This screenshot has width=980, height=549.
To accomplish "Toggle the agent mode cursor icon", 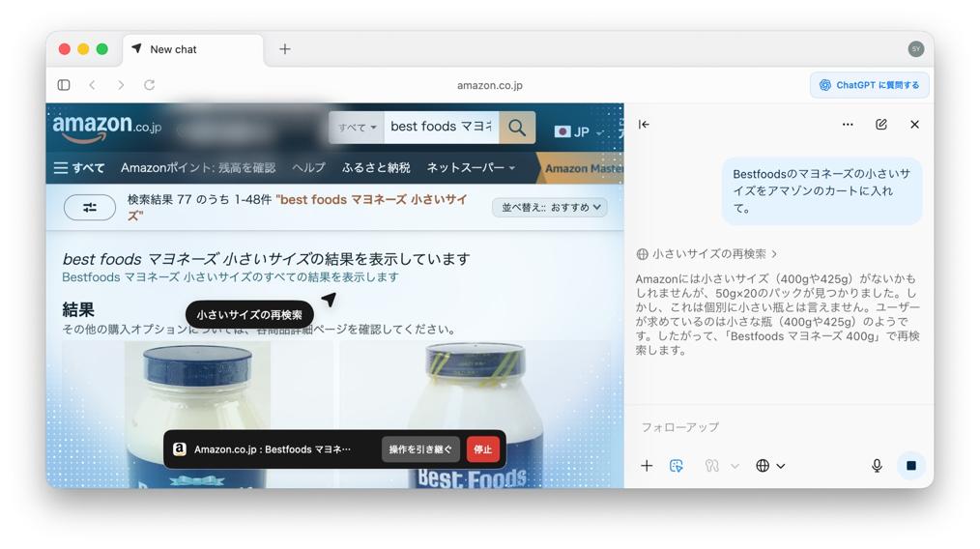I will 677,466.
